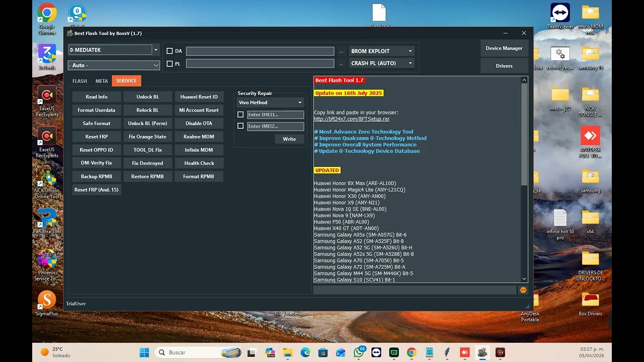The image size is (644, 362).
Task: Open WhatsApp from the taskbar
Action: click(x=359, y=352)
